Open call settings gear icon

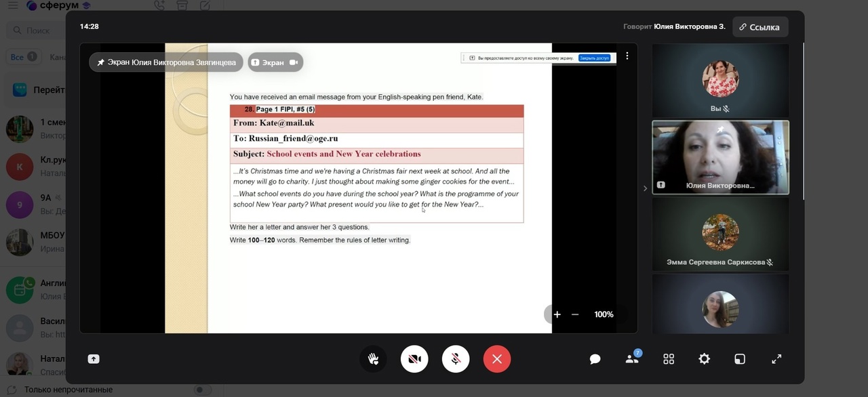(x=705, y=359)
